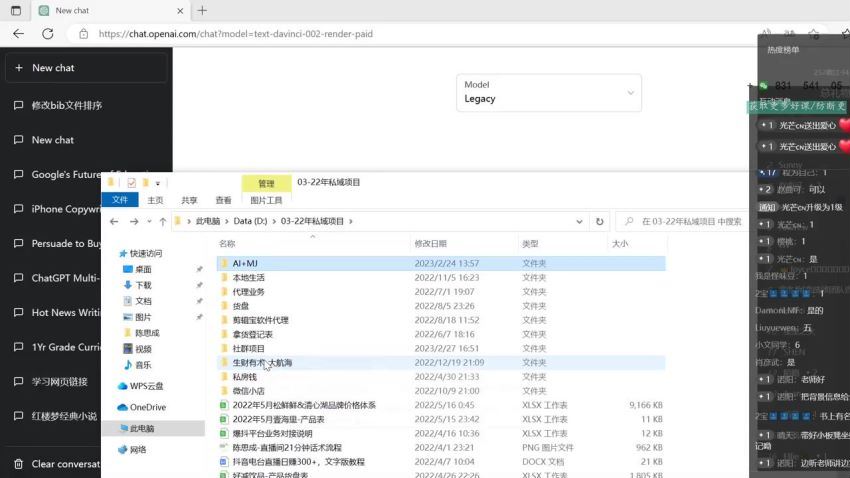Select WPS云盘 in navigation pane
Image resolution: width=850 pixels, height=478 pixels.
coord(140,386)
